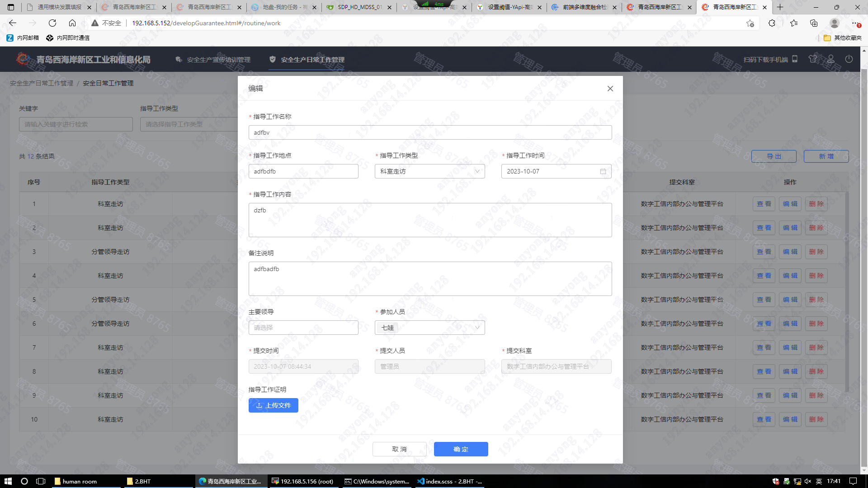Screen dimensions: 868x488
Task: Open 内网邮箱 bookmark
Action: pos(23,38)
